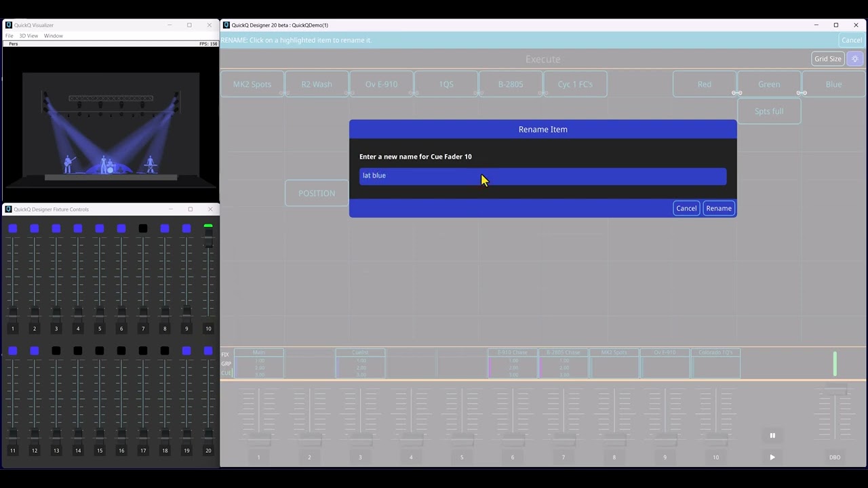Click the B-2805 execute button
This screenshot has height=488, width=868.
pyautogui.click(x=511, y=84)
